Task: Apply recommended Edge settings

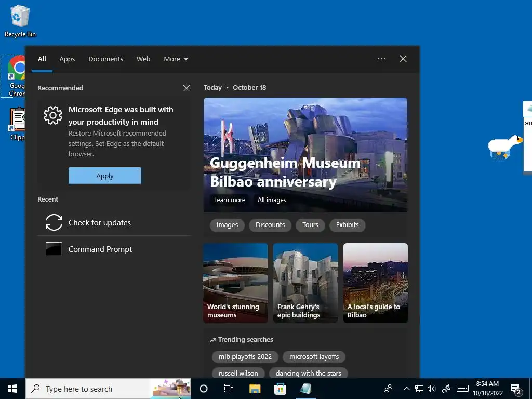Action: (105, 176)
